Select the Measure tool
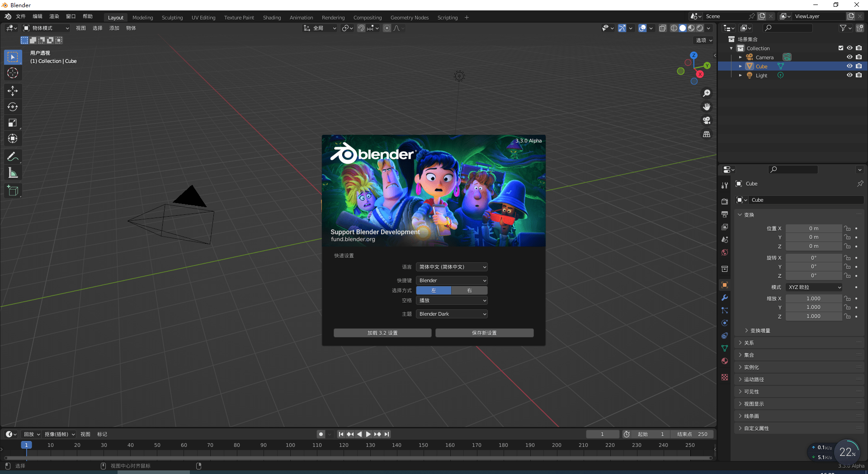Image resolution: width=868 pixels, height=474 pixels. click(x=13, y=173)
